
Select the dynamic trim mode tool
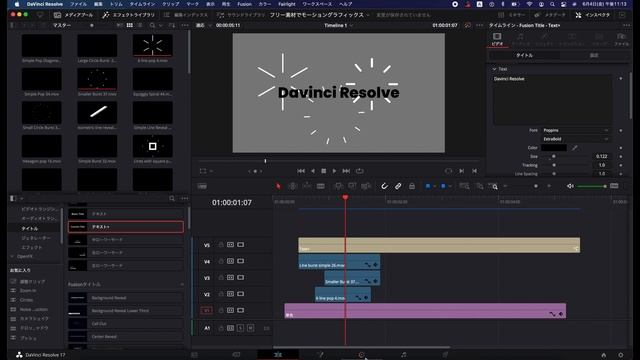click(x=307, y=186)
